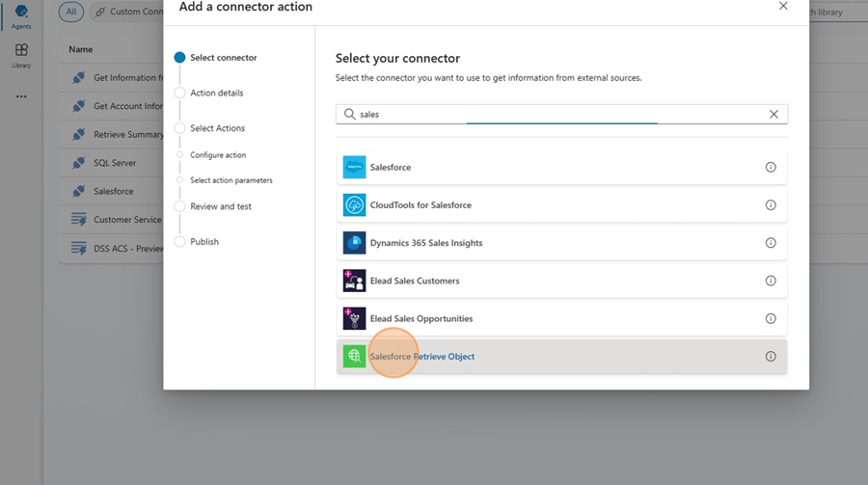
Task: Select the CloudTools for Salesforce icon
Action: (x=354, y=205)
